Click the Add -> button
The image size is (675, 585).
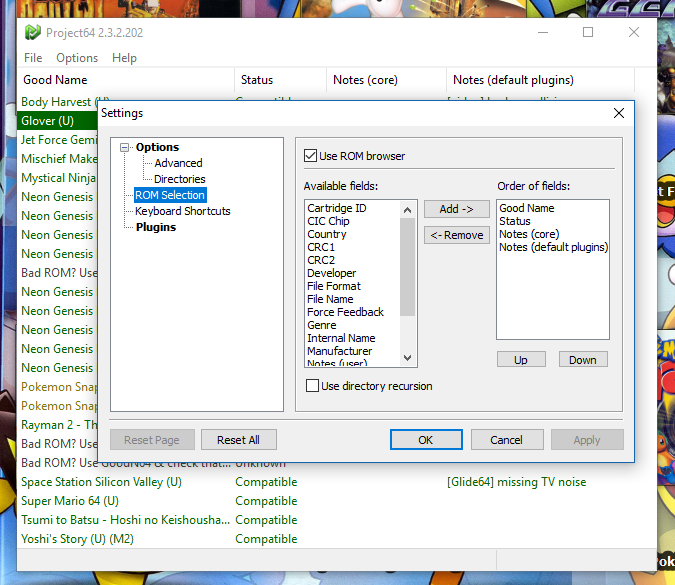(457, 209)
